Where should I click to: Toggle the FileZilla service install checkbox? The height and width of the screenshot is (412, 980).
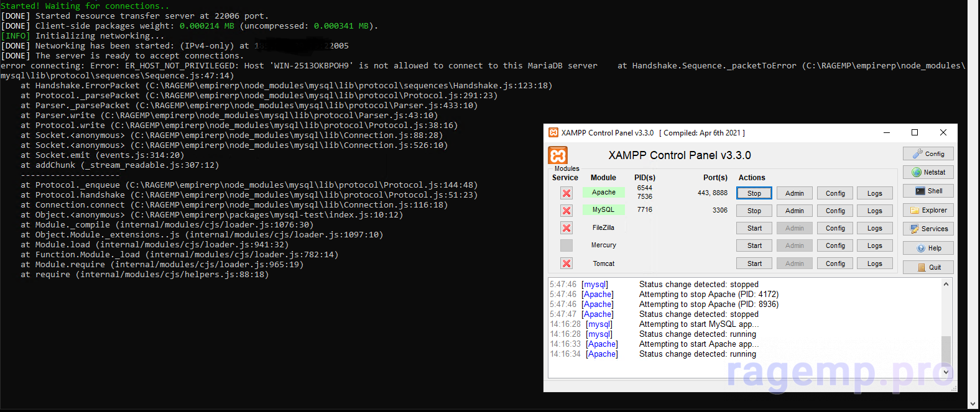click(566, 228)
